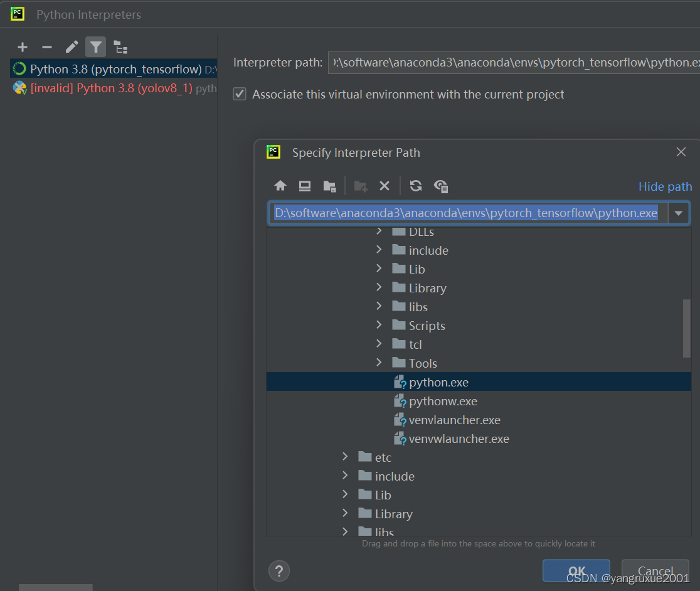The height and width of the screenshot is (591, 700).
Task: Toggle the filter funnel icon
Action: pyautogui.click(x=95, y=47)
